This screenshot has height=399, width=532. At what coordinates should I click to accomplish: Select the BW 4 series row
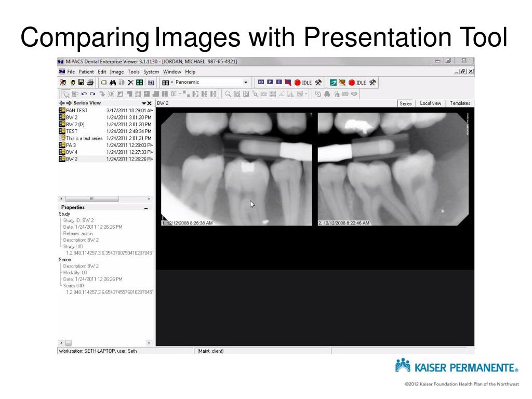click(106, 152)
